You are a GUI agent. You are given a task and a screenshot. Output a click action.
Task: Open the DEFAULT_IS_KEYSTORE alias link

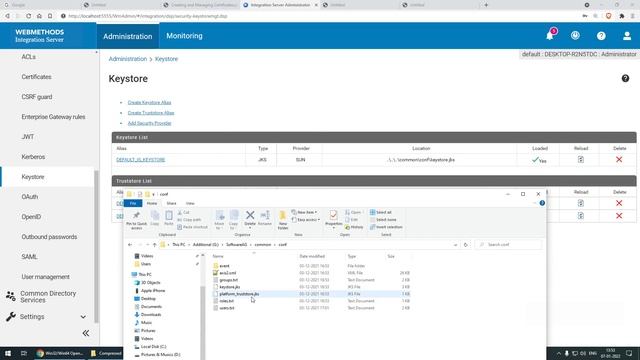coord(141,160)
